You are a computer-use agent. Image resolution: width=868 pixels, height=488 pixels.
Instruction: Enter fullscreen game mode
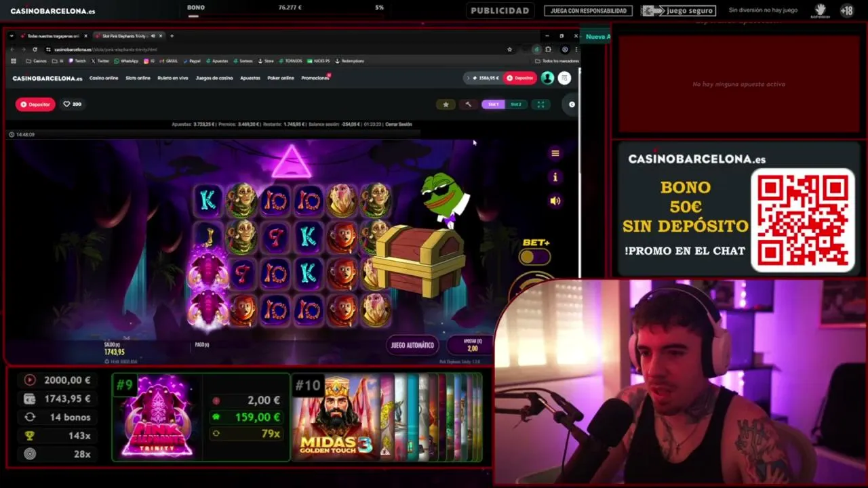pos(540,104)
